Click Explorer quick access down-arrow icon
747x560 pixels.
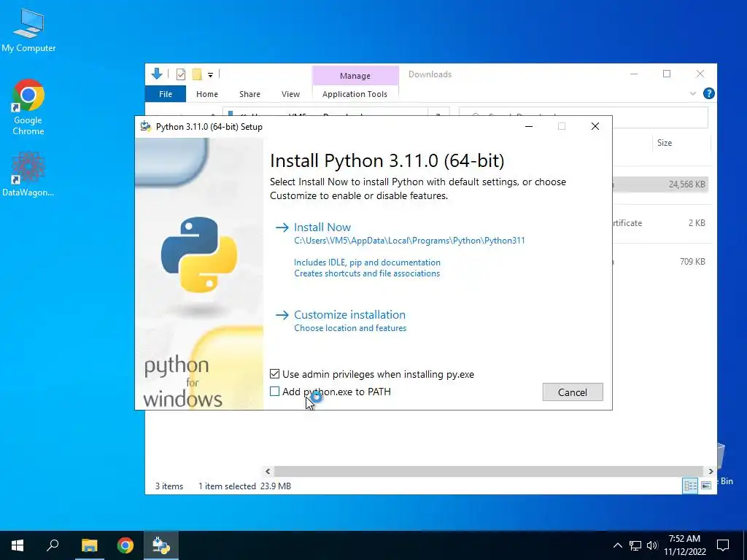pos(157,74)
